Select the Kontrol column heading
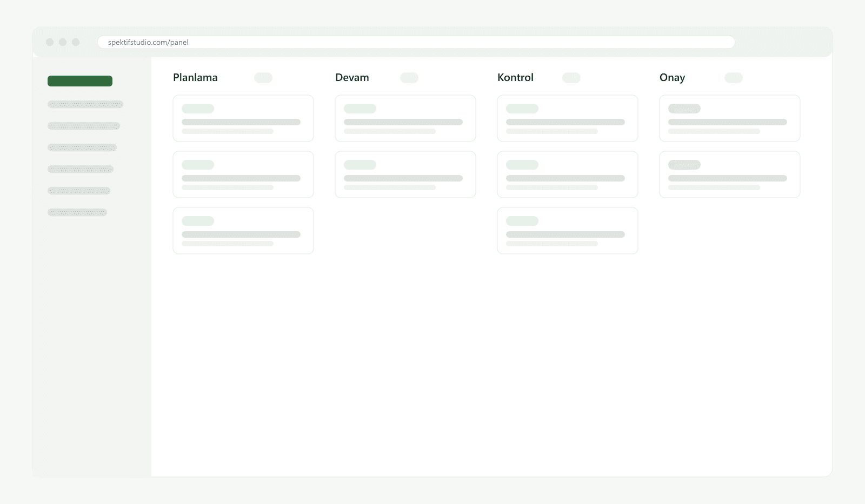The height and width of the screenshot is (504, 865). point(515,77)
